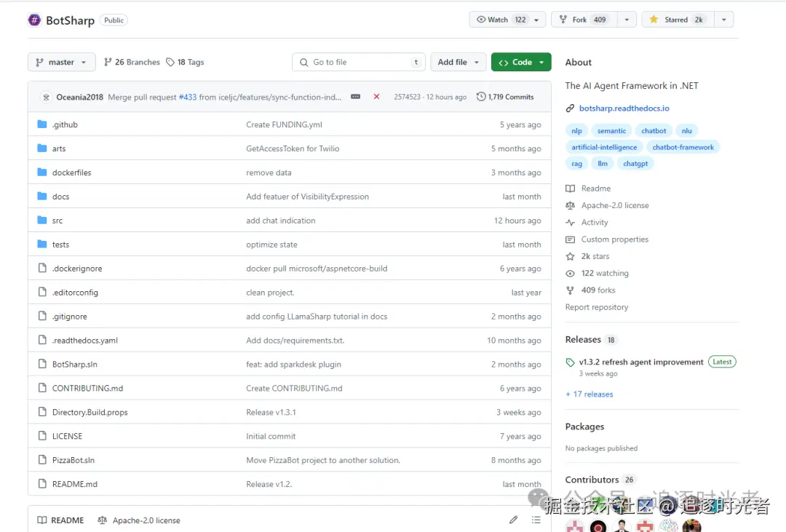Open the v1.3.2 refresh agent improvement release
786x532 pixels.
click(x=641, y=362)
